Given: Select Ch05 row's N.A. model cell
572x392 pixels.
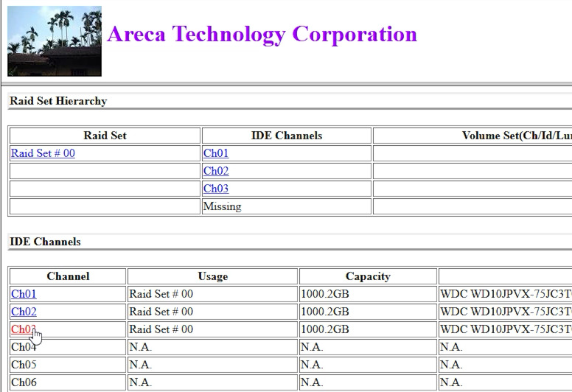Looking at the screenshot, I should coord(505,365).
